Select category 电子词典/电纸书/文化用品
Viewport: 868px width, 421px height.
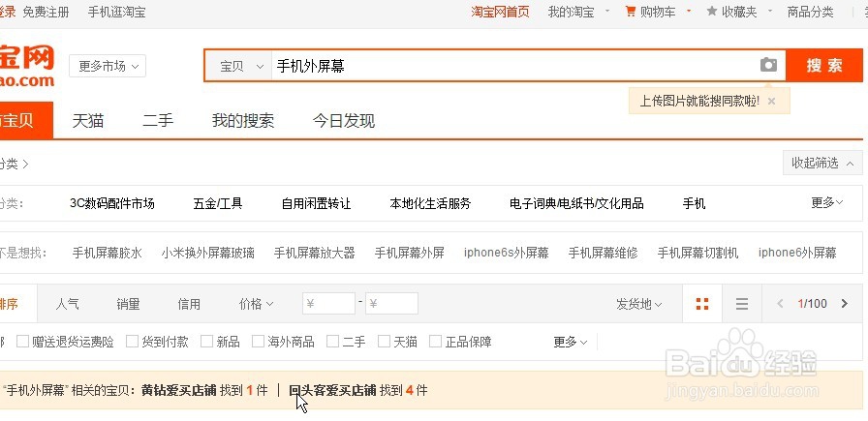pyautogui.click(x=576, y=203)
